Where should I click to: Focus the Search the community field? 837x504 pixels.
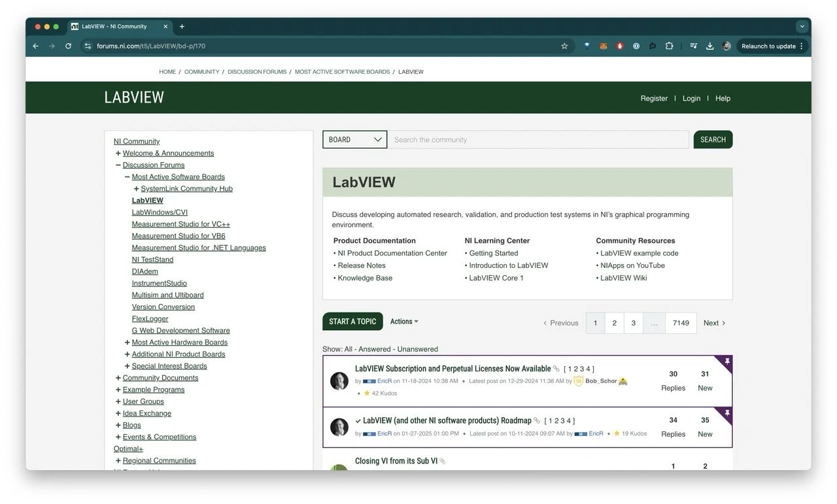click(x=539, y=139)
